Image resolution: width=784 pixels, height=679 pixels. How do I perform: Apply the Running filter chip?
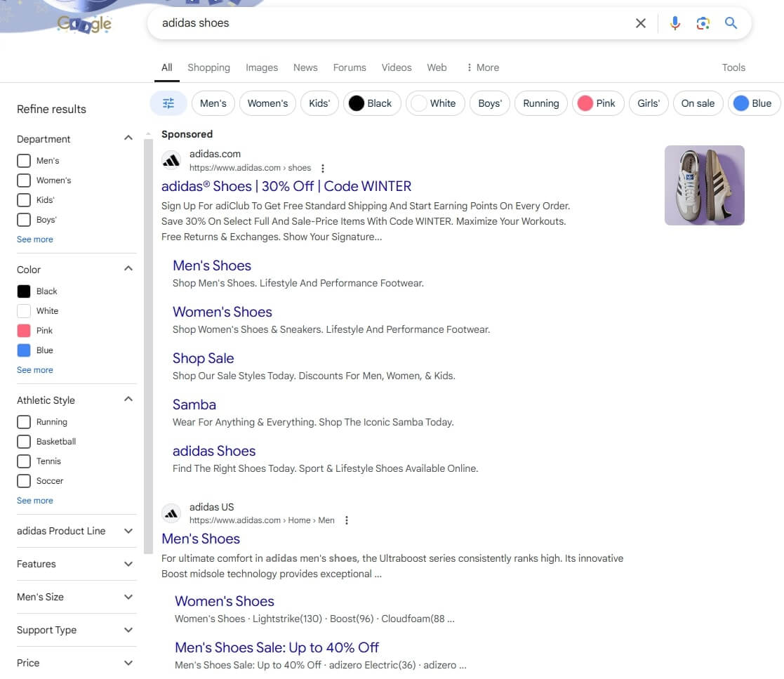[541, 104]
